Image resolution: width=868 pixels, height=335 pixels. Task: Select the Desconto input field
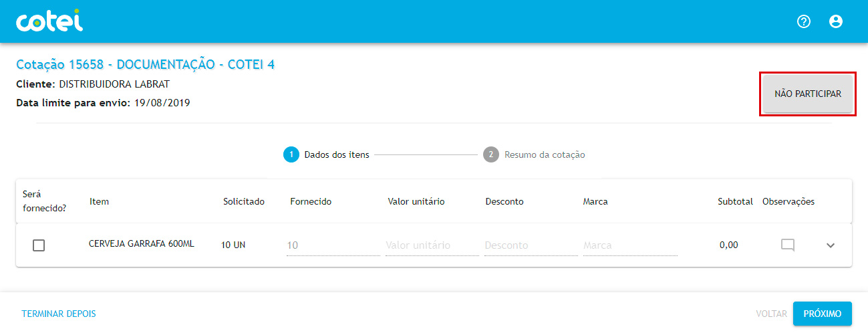[x=531, y=245]
